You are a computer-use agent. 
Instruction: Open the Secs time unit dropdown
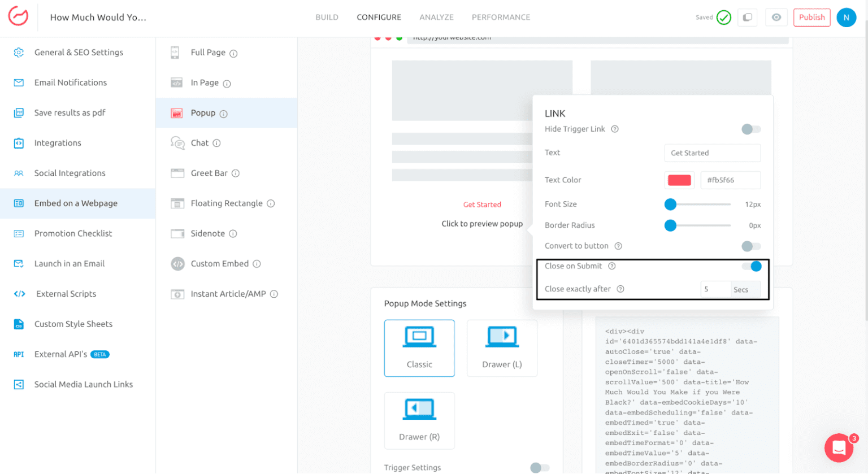click(745, 290)
